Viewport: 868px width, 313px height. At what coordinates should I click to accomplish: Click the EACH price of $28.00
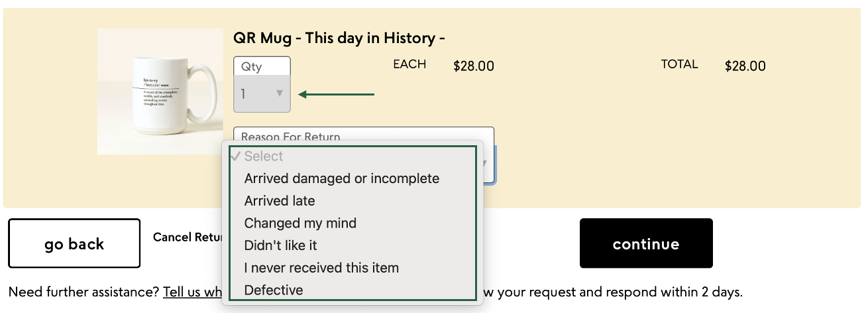[x=474, y=66]
